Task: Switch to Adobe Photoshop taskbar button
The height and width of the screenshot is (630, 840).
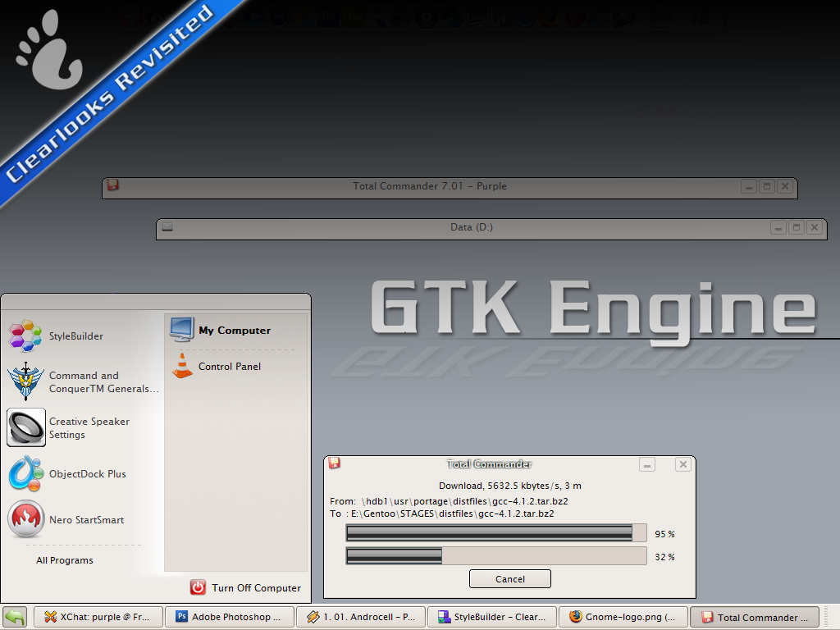Action: (x=230, y=617)
